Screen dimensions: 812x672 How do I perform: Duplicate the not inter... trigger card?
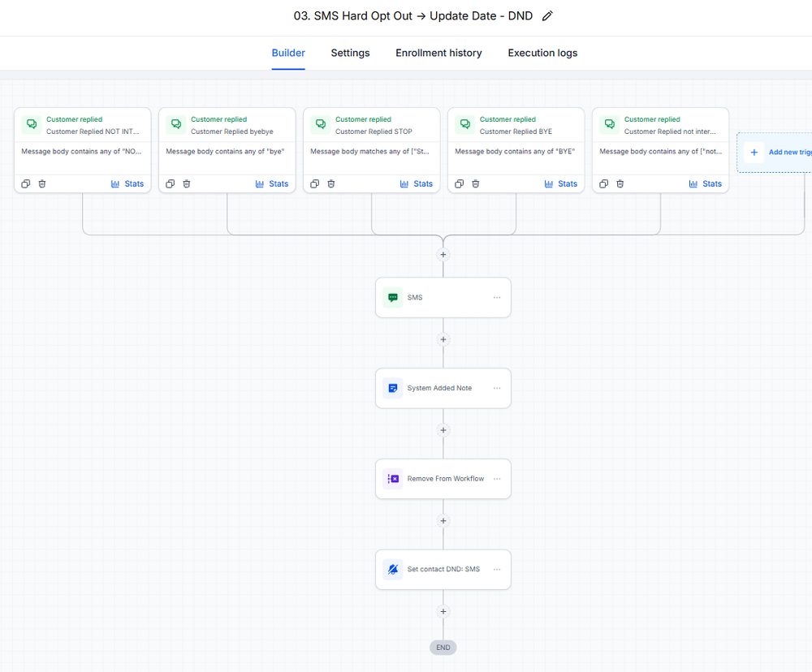click(x=604, y=183)
